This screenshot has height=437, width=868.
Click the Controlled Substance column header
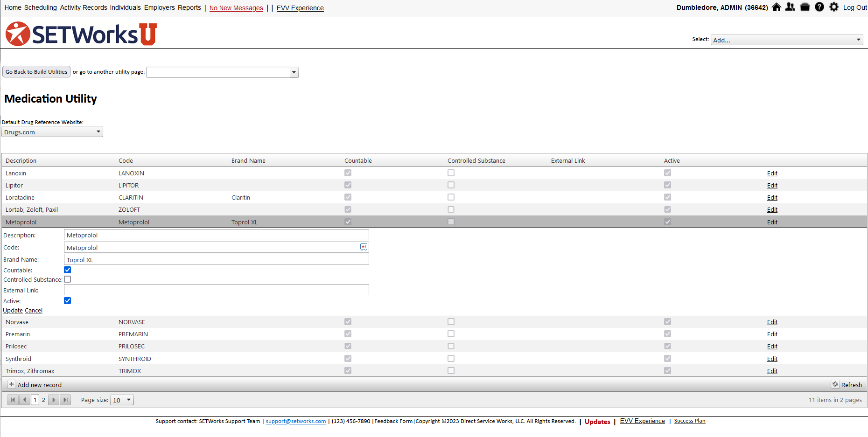pos(476,161)
